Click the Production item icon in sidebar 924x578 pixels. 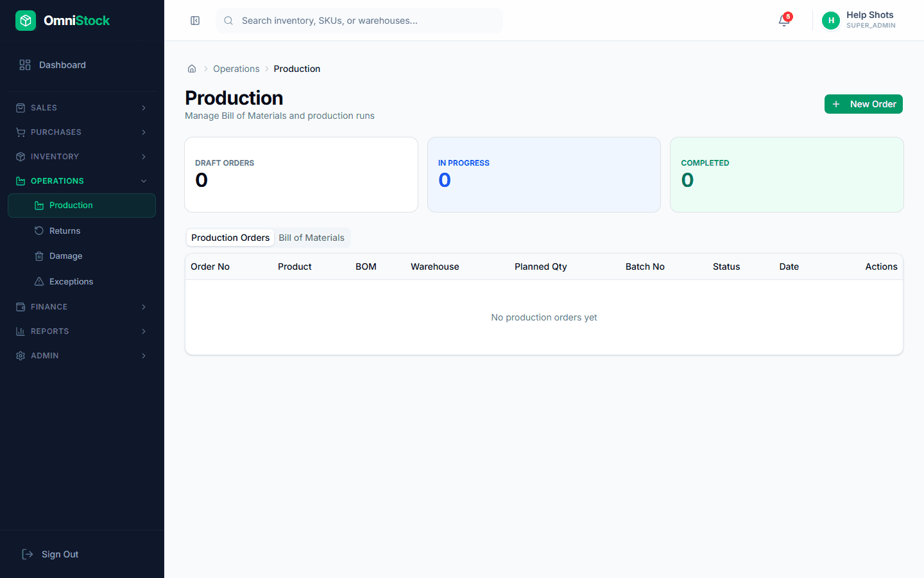point(39,206)
